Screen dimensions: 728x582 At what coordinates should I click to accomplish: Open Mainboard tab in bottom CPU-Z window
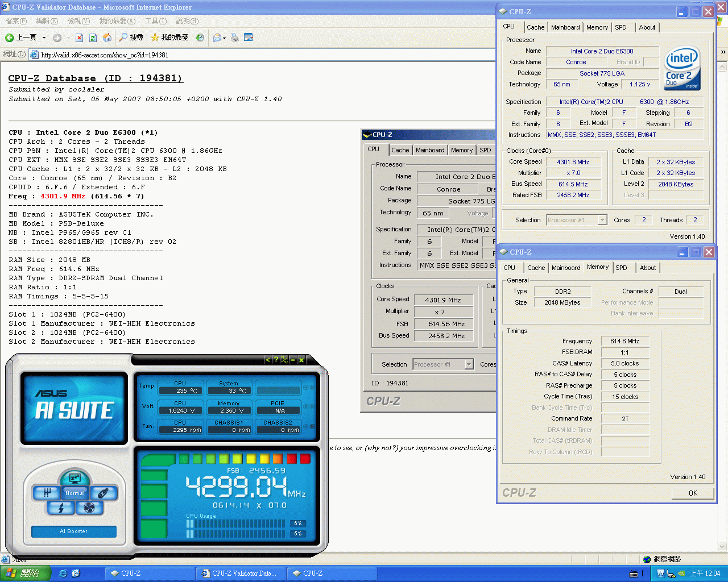pos(566,268)
